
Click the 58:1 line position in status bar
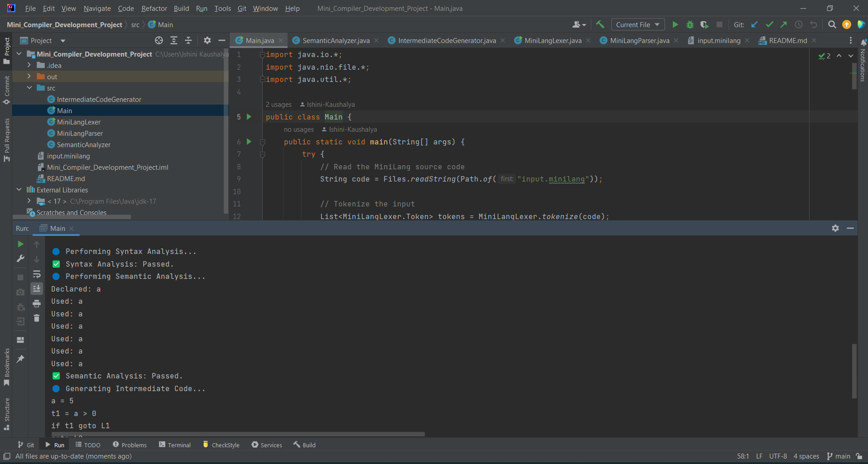point(743,456)
